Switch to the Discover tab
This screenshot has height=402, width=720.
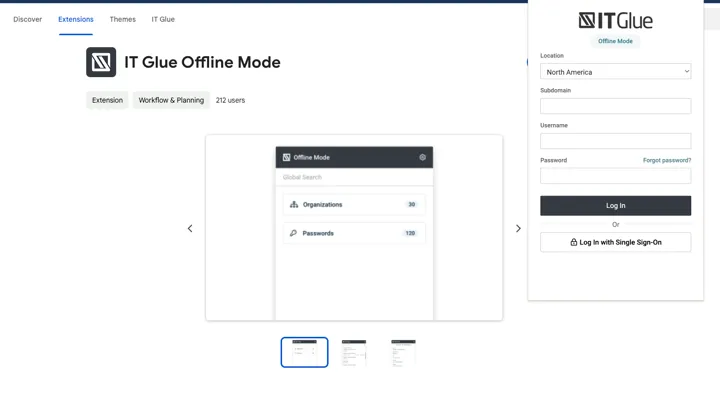coord(27,19)
